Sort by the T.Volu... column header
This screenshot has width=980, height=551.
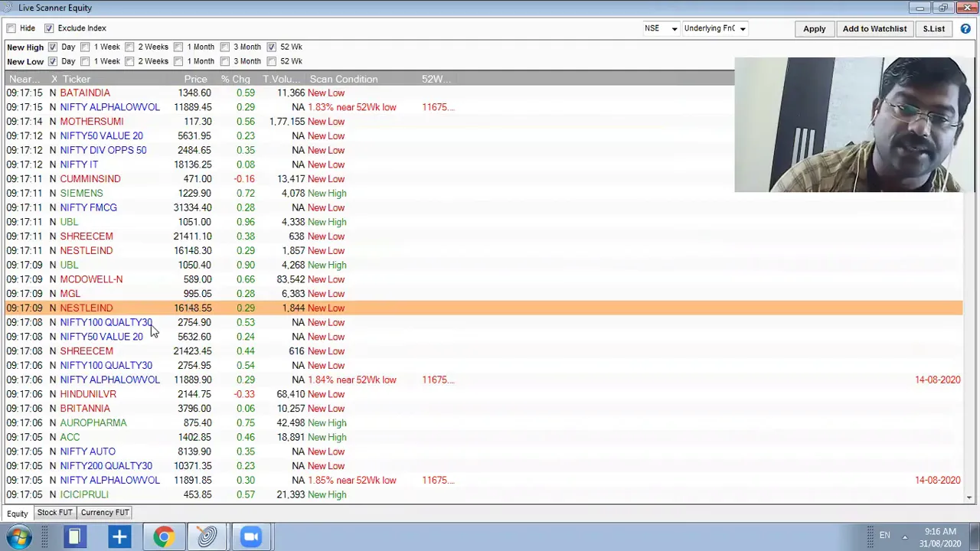tap(283, 79)
